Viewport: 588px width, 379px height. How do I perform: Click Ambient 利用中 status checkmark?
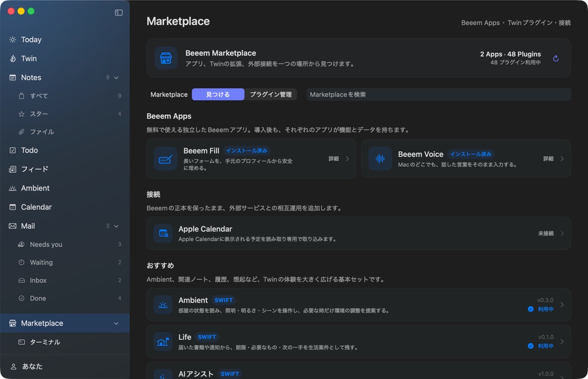(531, 309)
